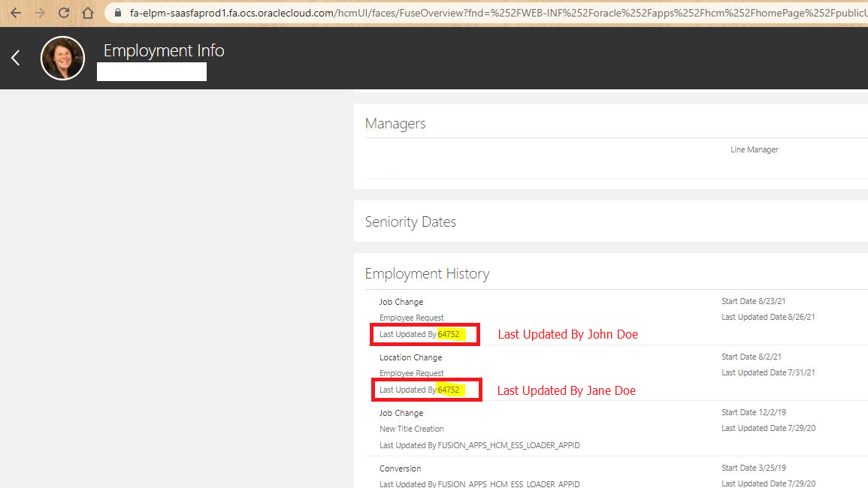Collapse the Employment History section
Viewport: 868px width, 488px height.
click(427, 273)
